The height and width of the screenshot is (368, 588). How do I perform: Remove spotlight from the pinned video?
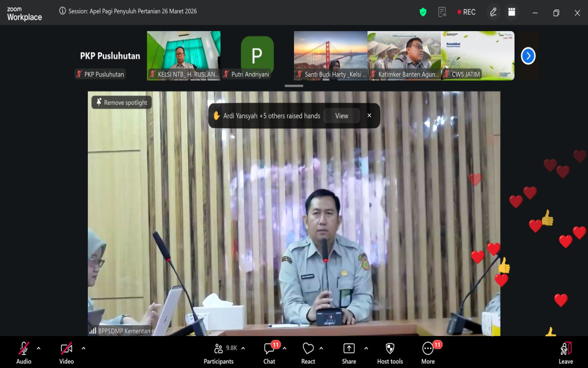click(121, 102)
